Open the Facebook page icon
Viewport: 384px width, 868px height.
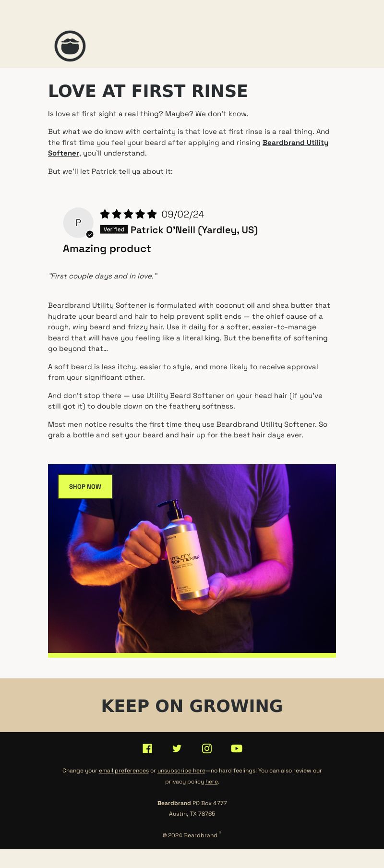tap(147, 748)
